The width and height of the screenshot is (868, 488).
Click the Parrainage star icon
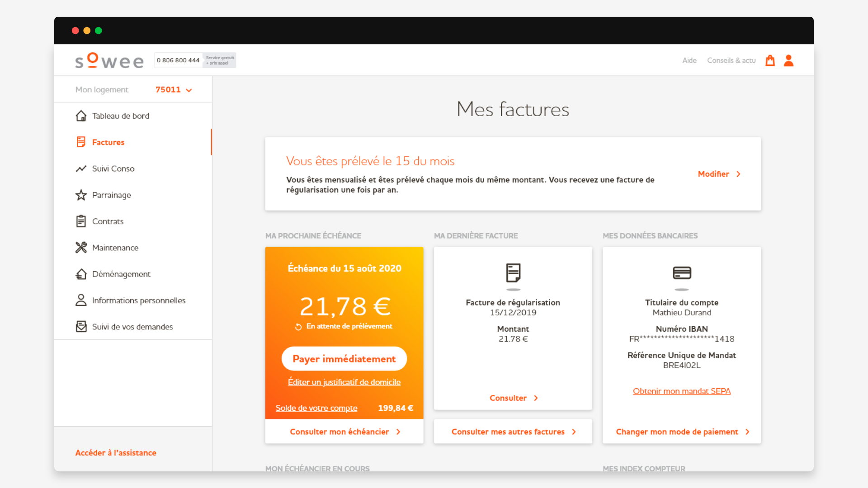[81, 195]
